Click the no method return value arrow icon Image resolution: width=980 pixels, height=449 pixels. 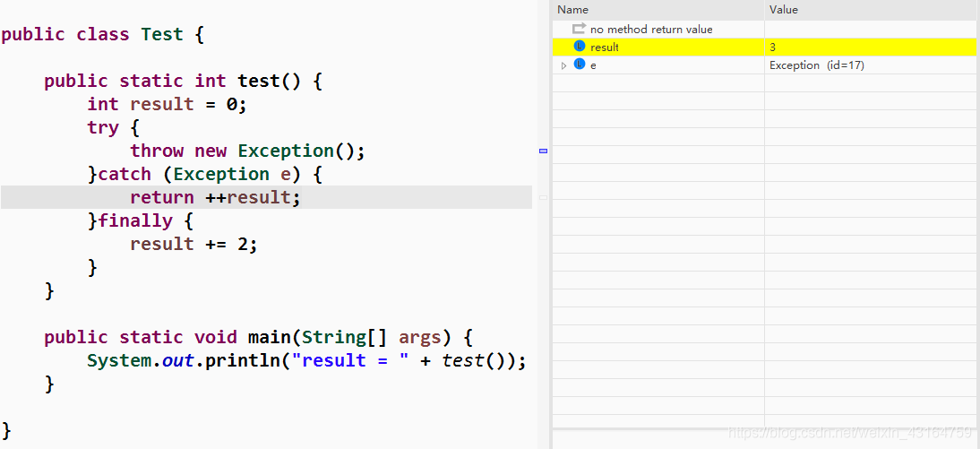coord(580,29)
